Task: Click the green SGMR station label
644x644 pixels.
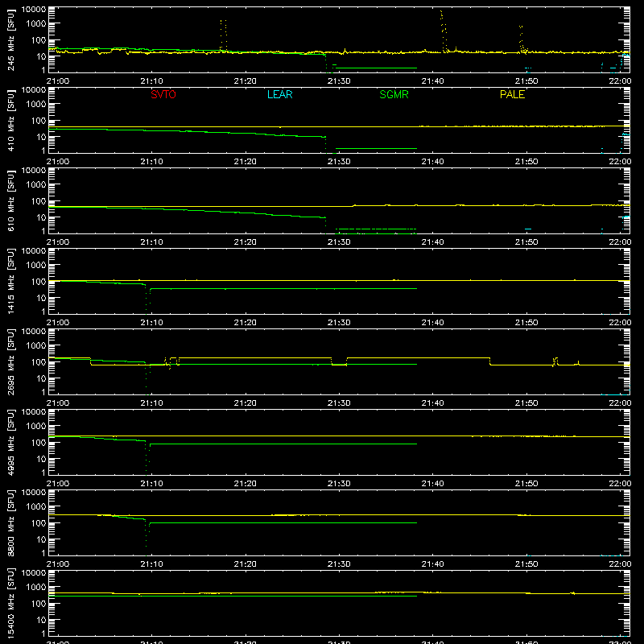Action: click(x=394, y=94)
